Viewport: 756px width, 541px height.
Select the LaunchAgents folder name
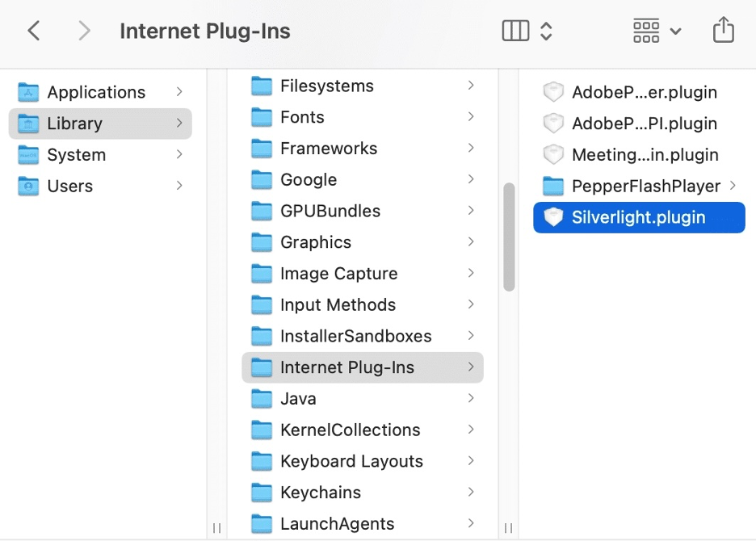click(x=338, y=524)
